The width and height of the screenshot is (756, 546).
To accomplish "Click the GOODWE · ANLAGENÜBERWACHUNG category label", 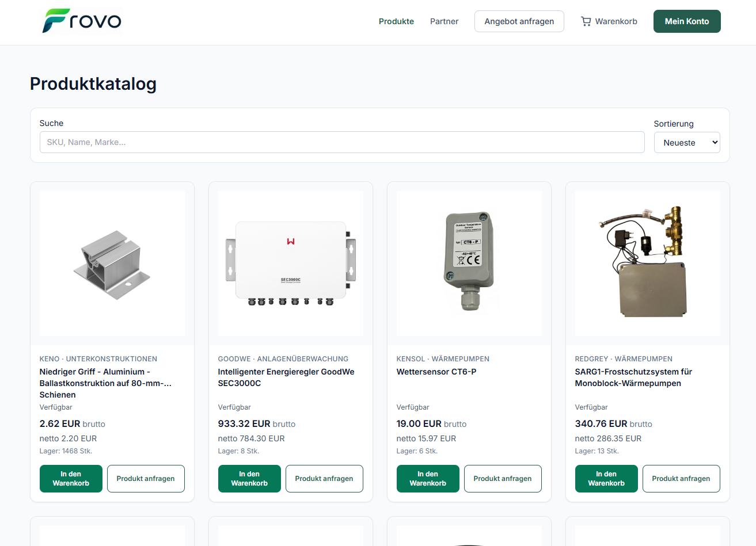I will point(283,358).
